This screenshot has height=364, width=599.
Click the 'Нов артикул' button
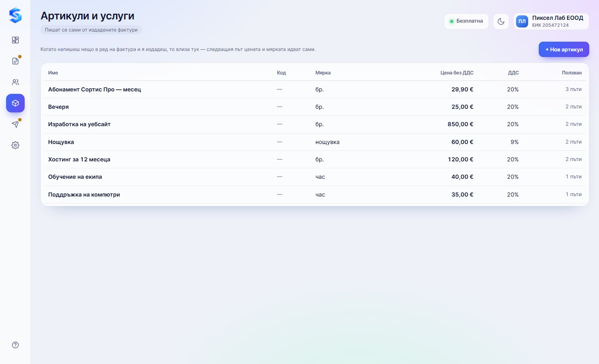564,49
